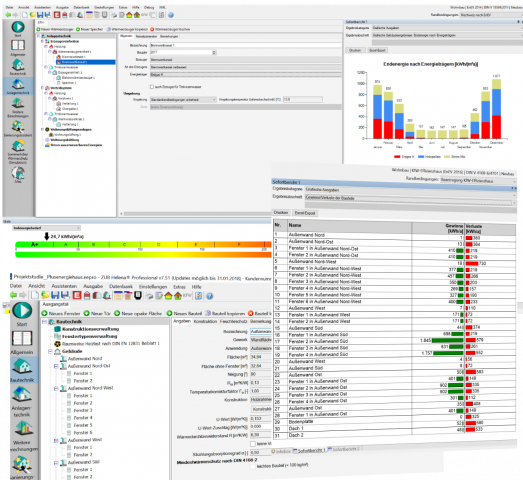Open the Allgemein book icon in lower sidebar
Viewport: 523px width, 480px height.
pos(22,339)
